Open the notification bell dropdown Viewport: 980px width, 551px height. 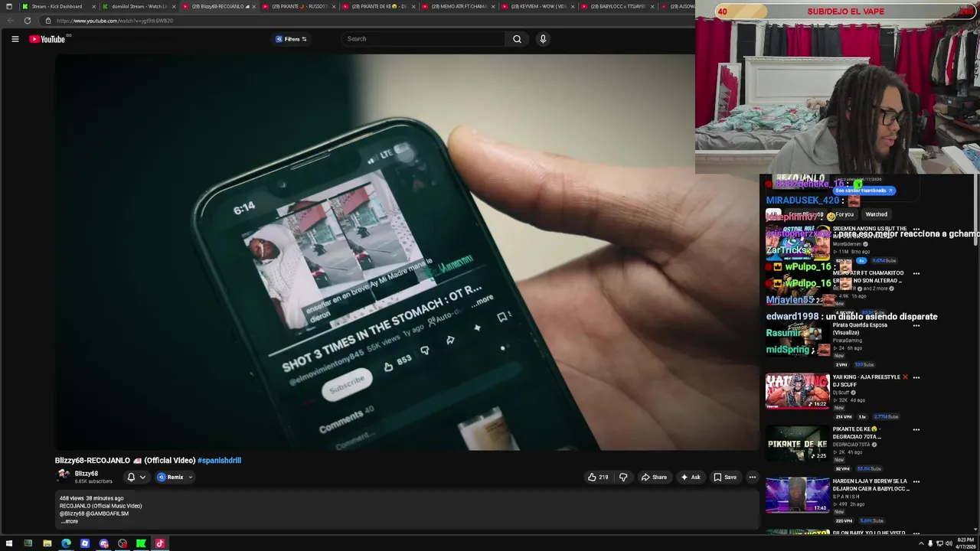click(x=136, y=477)
